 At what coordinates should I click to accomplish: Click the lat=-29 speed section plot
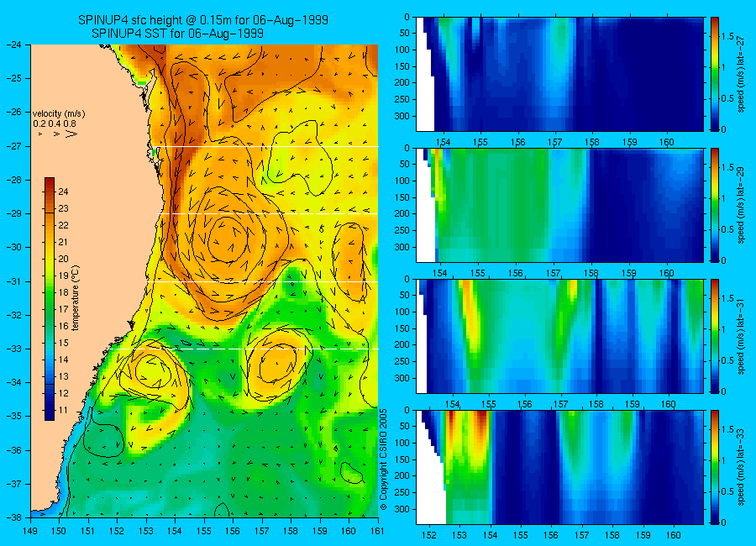(559, 205)
